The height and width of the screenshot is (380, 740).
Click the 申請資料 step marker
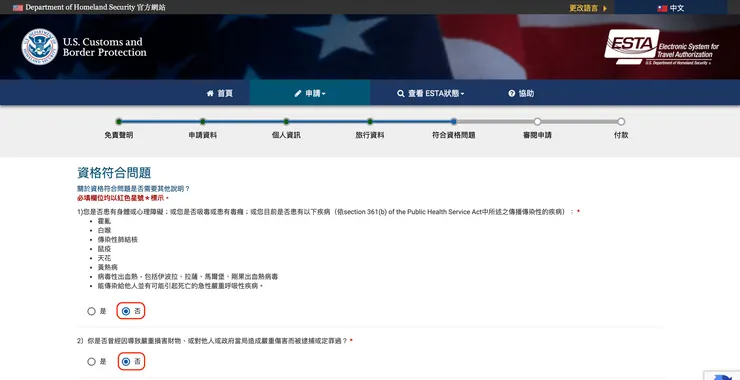pos(202,121)
